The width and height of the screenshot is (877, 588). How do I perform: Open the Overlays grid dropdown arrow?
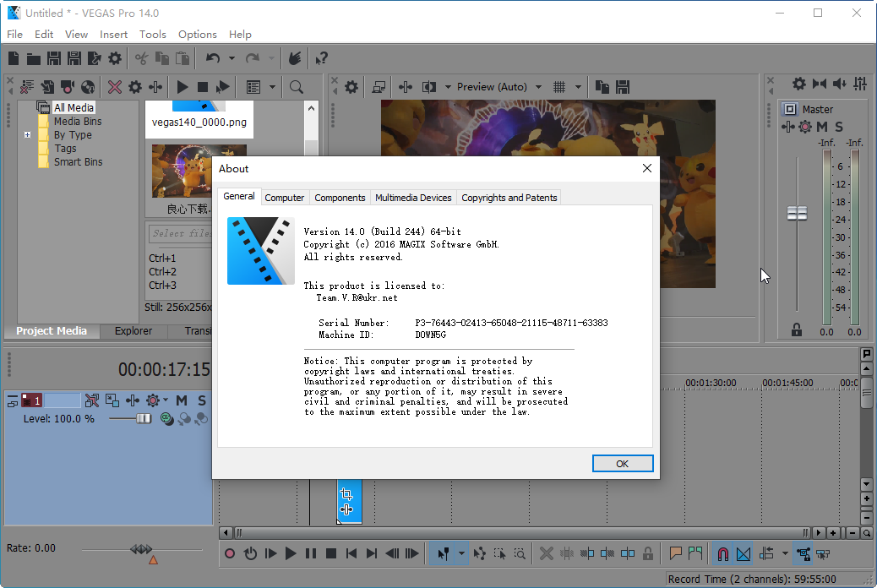(x=578, y=87)
